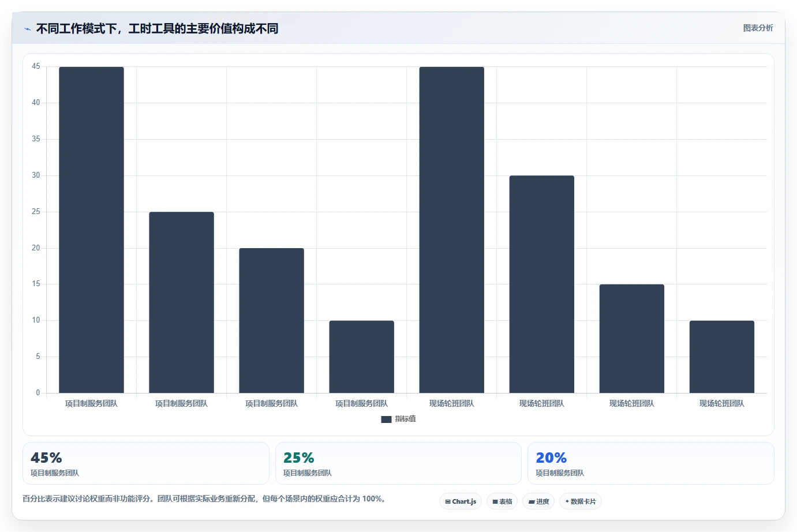Click the 项目制服务团队 bar with value 45
The image size is (797, 532).
(x=91, y=230)
